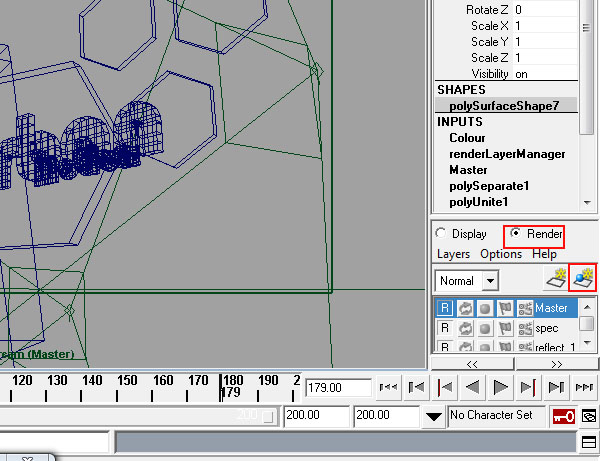600x461 pixels.
Task: Click the playback end time field
Action: coord(316,415)
